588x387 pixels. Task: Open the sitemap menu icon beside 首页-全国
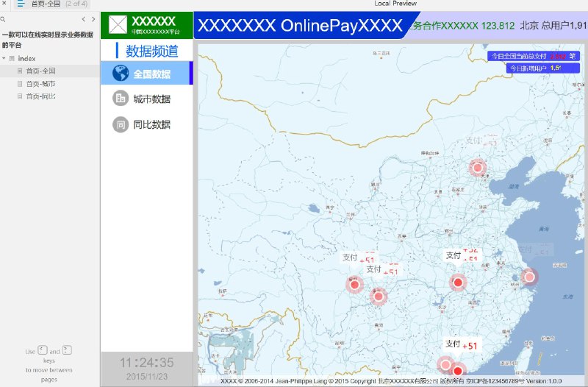(x=21, y=4)
